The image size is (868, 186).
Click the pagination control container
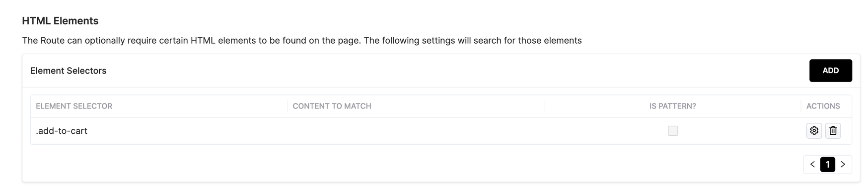pos(827,164)
